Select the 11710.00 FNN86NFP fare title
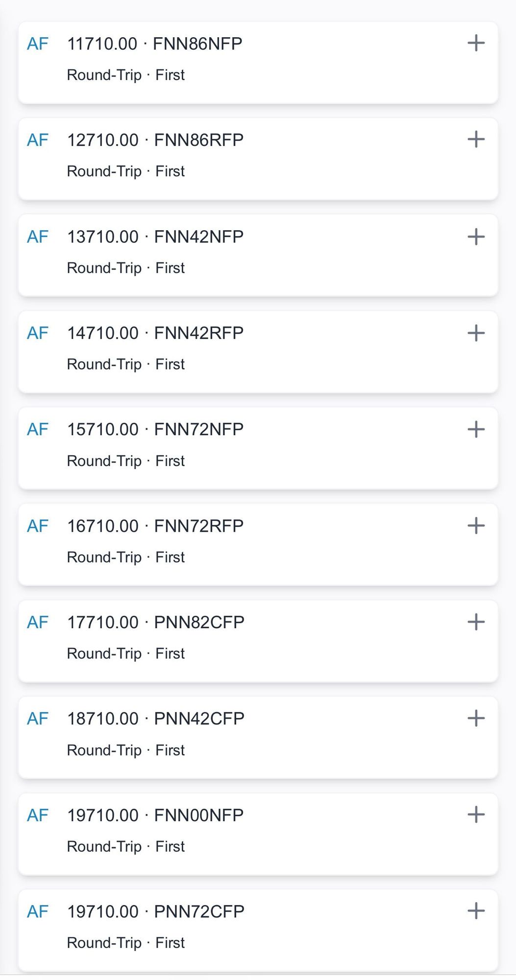 click(x=154, y=44)
